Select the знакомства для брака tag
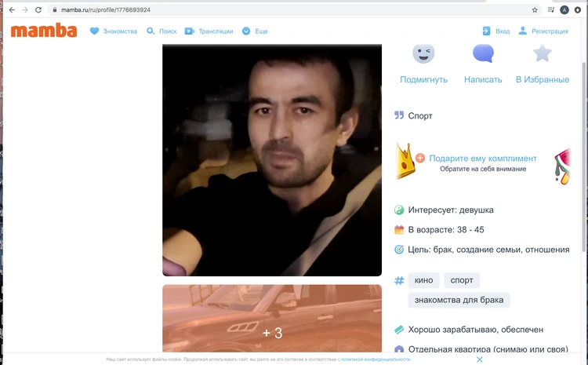 click(x=459, y=300)
